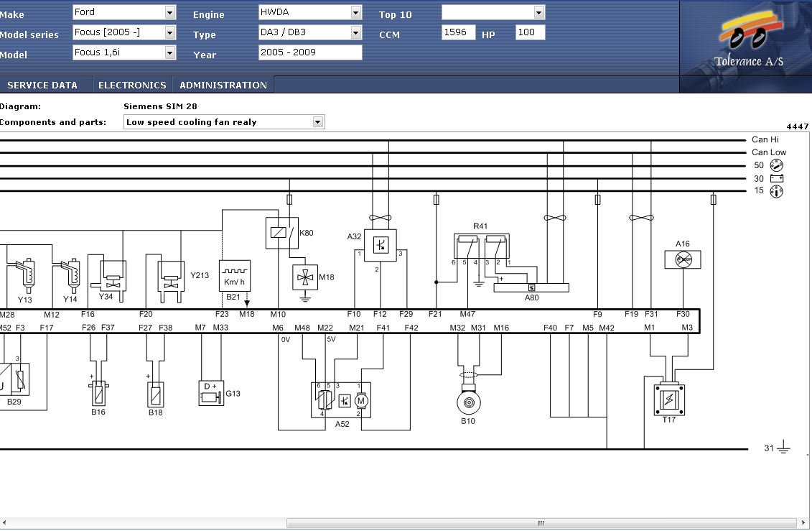Click the 'Can Hi' bus label

[x=765, y=139]
